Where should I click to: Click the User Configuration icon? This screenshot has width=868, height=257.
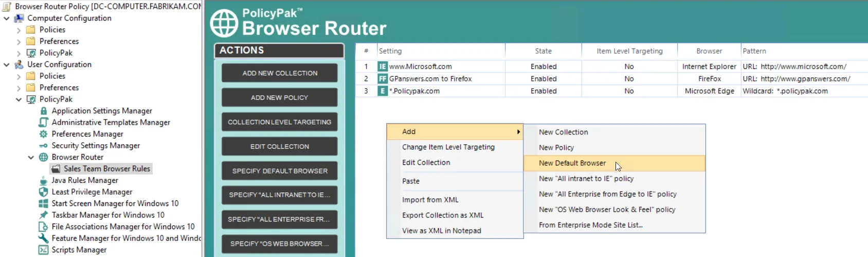point(19,64)
